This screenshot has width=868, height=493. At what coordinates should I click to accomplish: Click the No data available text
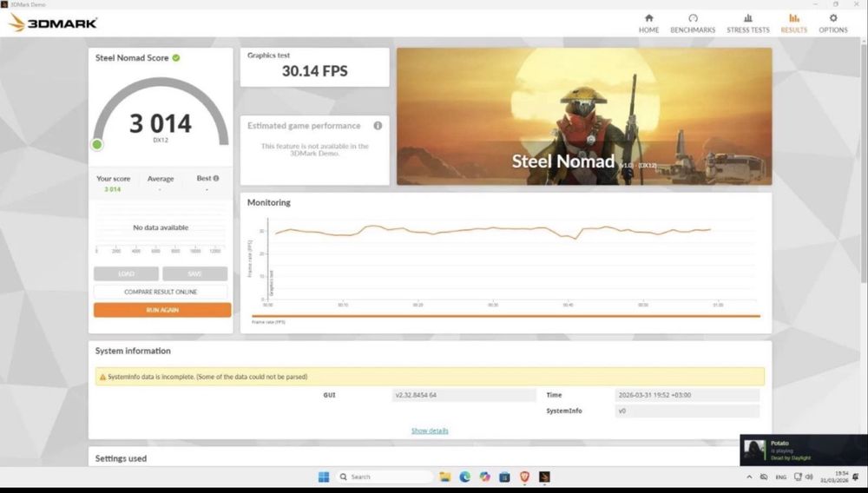tap(161, 227)
